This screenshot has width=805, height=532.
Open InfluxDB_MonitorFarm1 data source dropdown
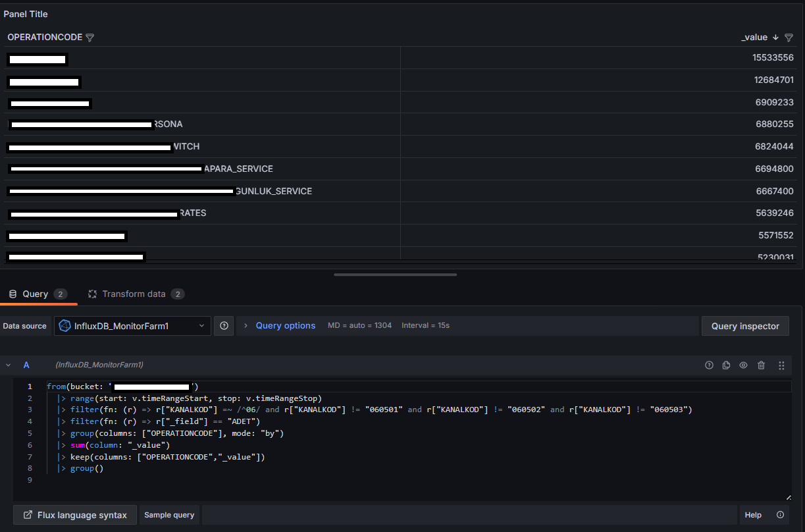pos(132,325)
